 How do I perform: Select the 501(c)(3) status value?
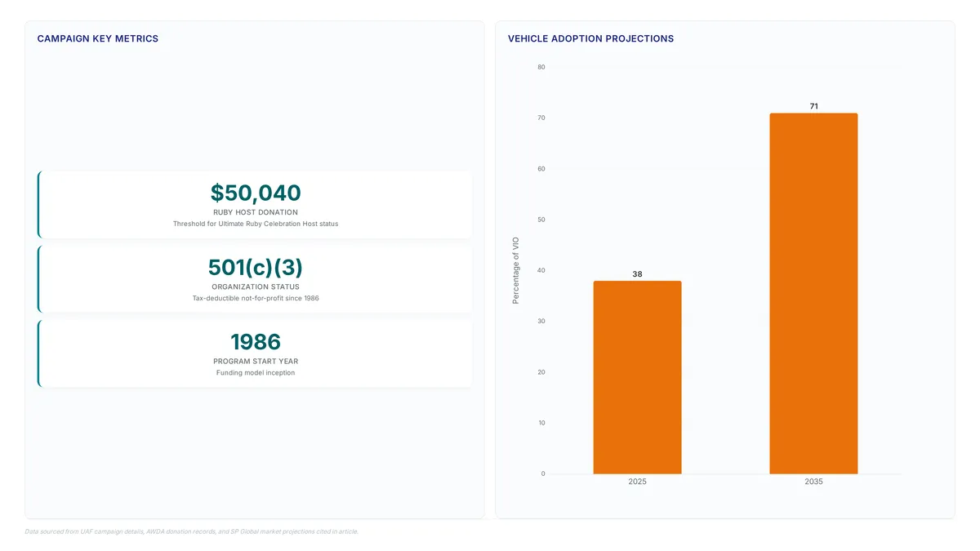256,267
